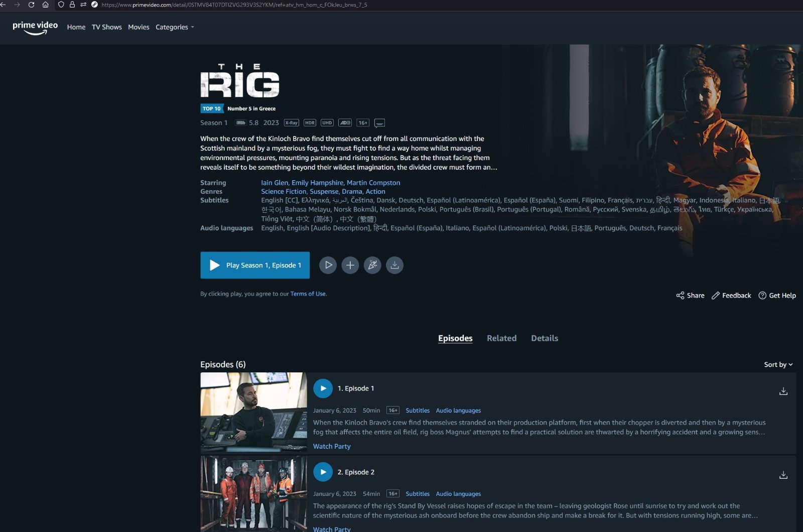Open Iain Glen actor link
803x532 pixels.
(275, 183)
